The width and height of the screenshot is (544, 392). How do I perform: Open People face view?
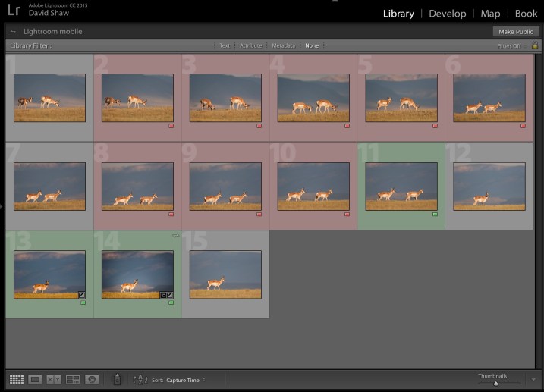(x=92, y=379)
